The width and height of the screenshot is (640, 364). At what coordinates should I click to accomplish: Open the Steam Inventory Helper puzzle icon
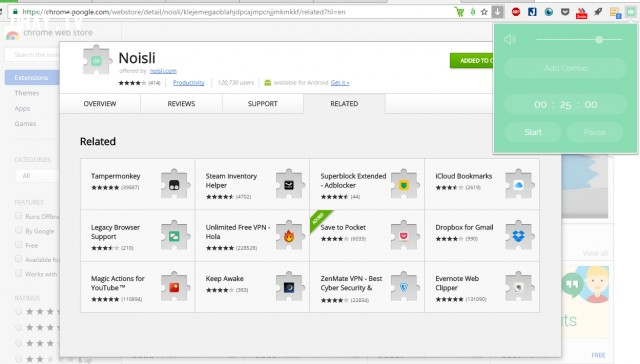[x=289, y=184]
